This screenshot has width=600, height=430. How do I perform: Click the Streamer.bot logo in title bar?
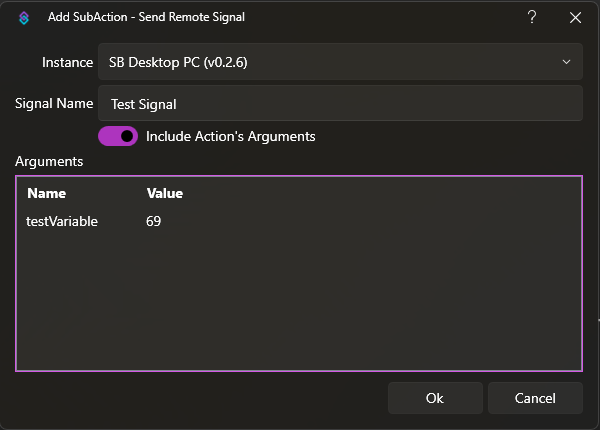[24, 17]
